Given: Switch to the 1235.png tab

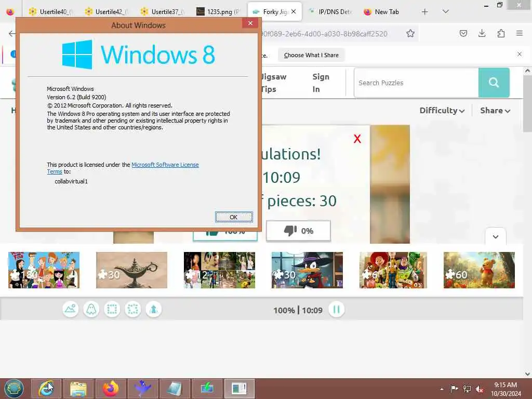Looking at the screenshot, I should [218, 11].
